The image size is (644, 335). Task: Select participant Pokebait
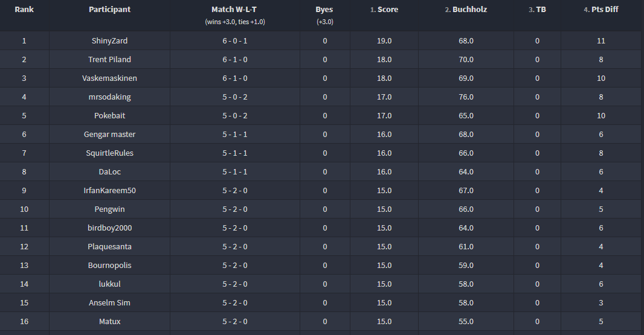pyautogui.click(x=110, y=116)
